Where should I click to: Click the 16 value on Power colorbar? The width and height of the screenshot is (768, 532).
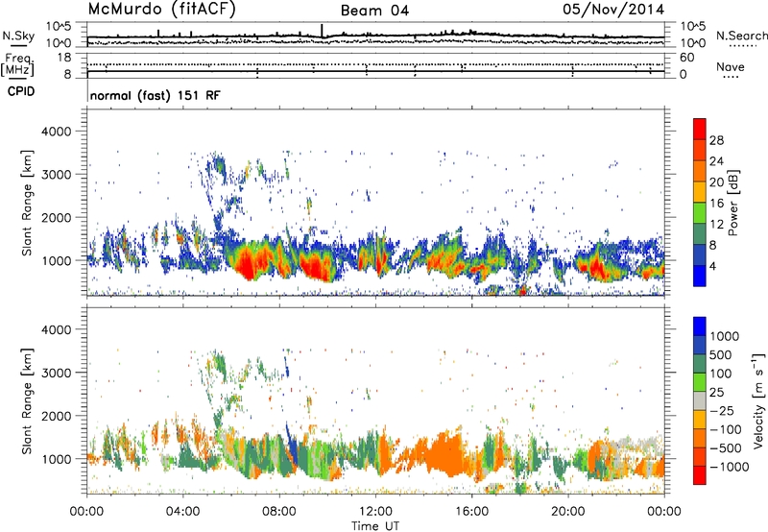click(x=716, y=204)
